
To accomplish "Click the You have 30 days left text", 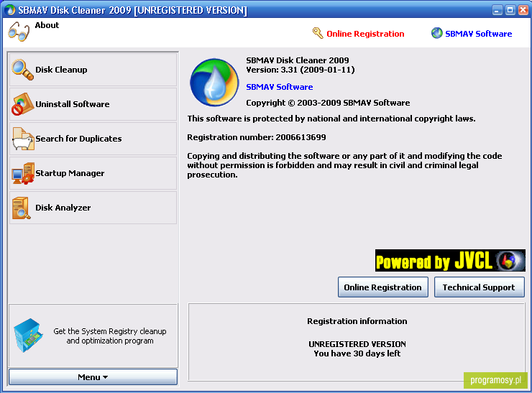I will [357, 353].
